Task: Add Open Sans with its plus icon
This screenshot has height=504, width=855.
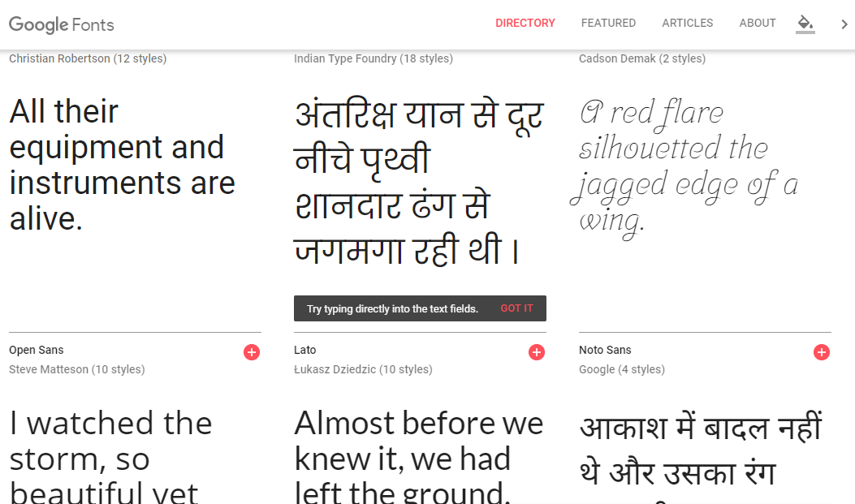Action: (252, 352)
